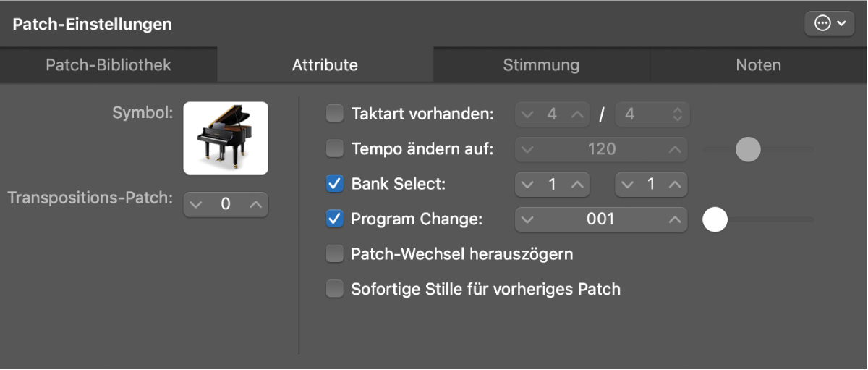Click the Program Change 001 value field

click(600, 219)
